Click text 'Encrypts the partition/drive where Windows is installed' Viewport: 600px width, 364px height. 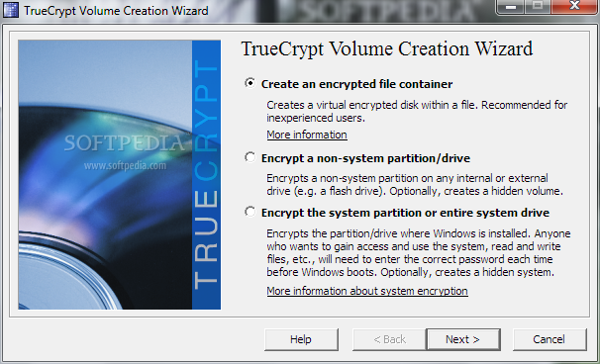(x=399, y=233)
